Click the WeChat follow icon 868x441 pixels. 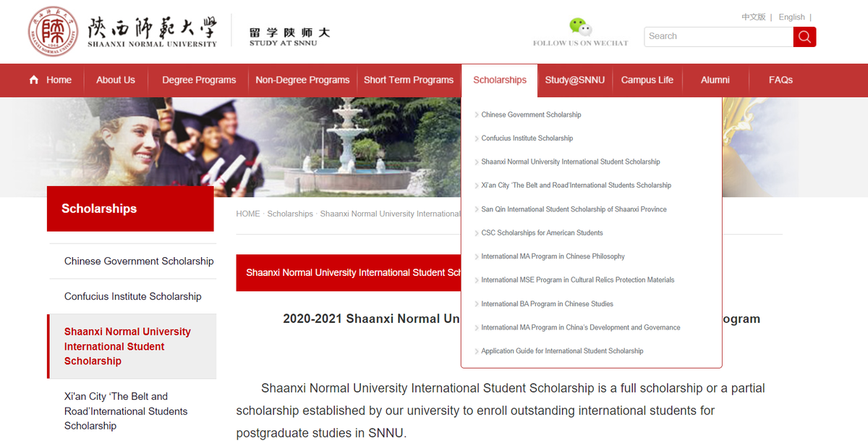pyautogui.click(x=580, y=27)
